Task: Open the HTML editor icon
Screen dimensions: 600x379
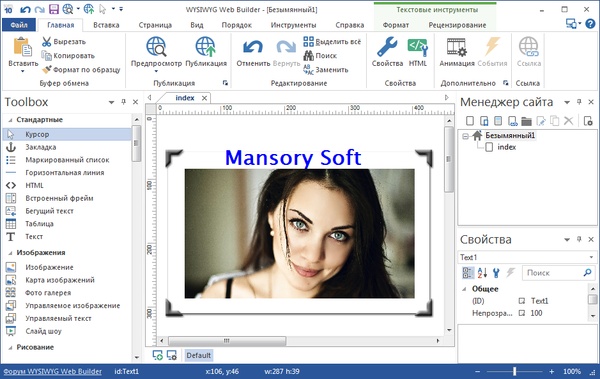Action: (417, 47)
